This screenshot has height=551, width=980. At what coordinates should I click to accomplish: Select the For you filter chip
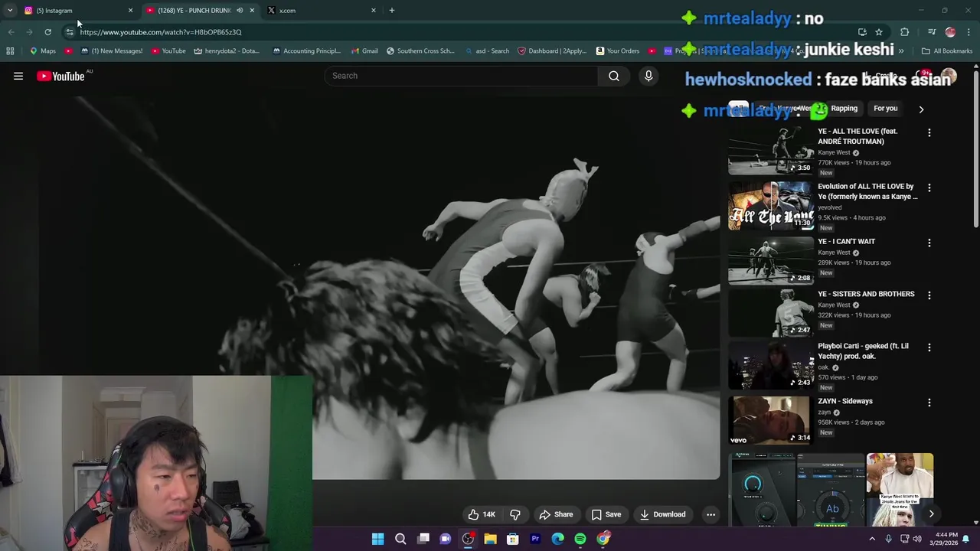885,109
